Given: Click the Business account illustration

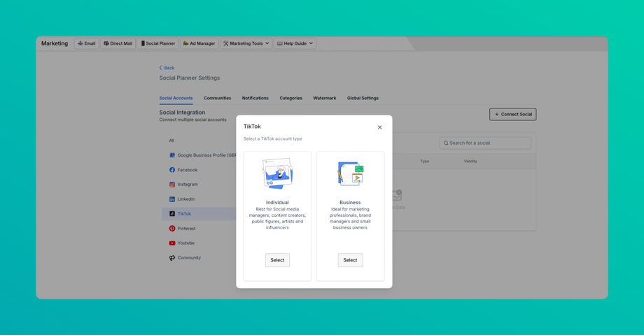Looking at the screenshot, I should (x=350, y=173).
